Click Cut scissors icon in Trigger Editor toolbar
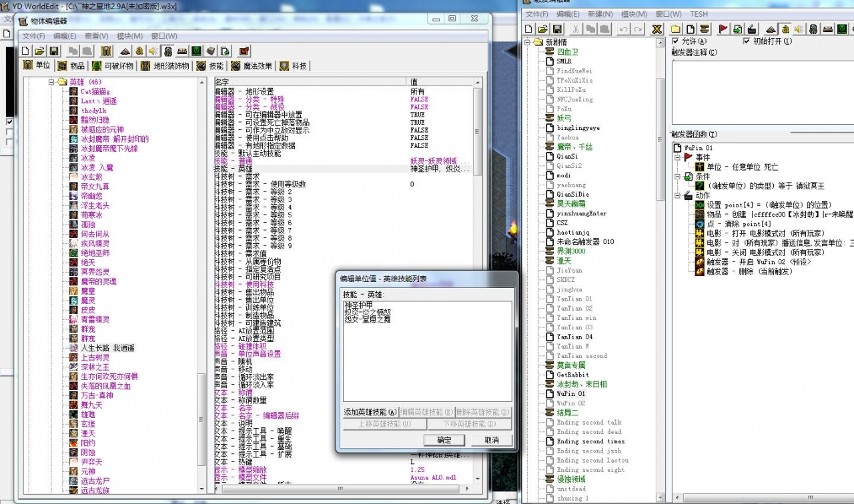This screenshot has width=854, height=504. click(x=576, y=29)
